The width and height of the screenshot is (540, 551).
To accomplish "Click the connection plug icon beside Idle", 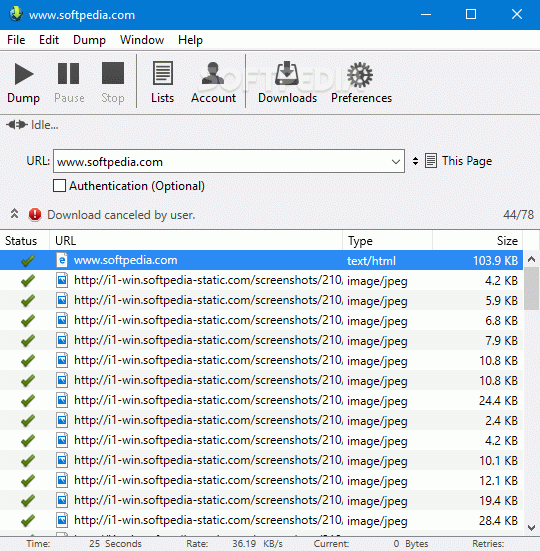I will click(17, 124).
